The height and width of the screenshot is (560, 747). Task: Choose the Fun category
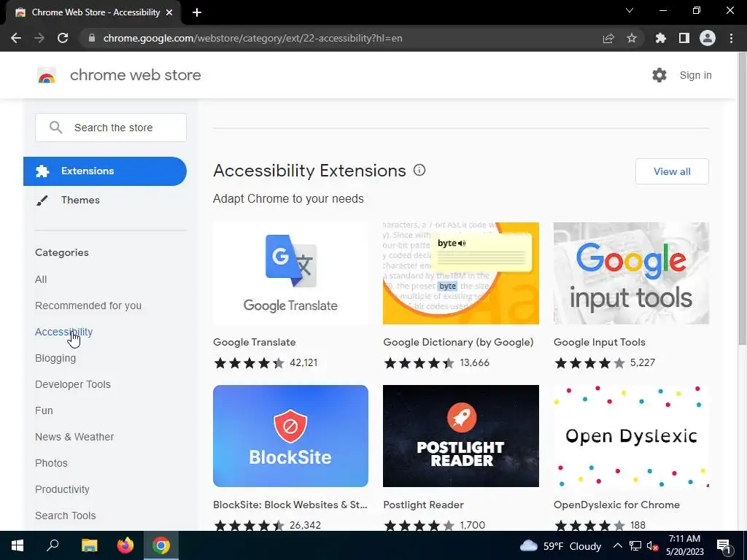click(44, 411)
